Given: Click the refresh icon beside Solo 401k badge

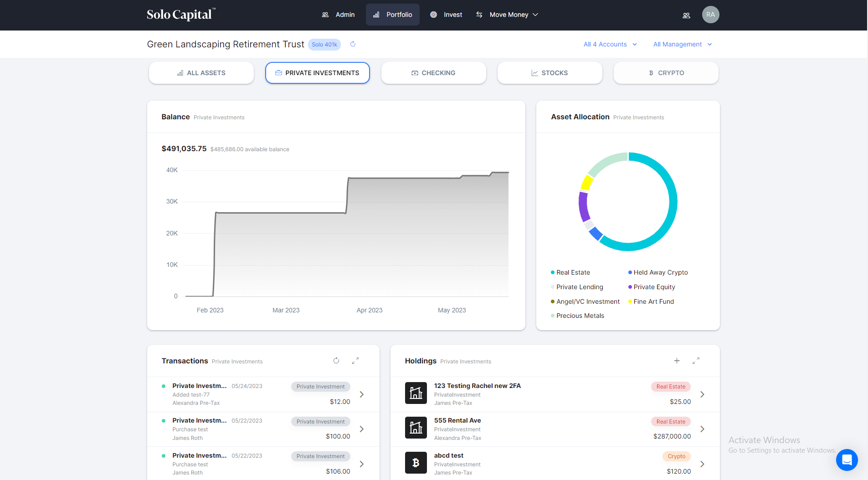Looking at the screenshot, I should tap(353, 44).
